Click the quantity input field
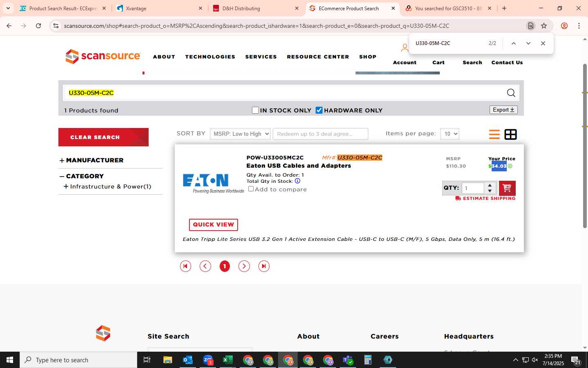 click(473, 188)
